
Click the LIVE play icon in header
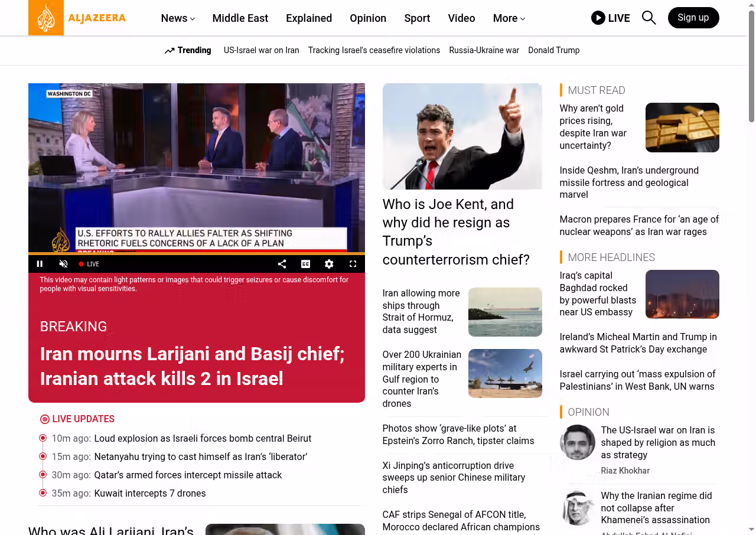[x=598, y=18]
